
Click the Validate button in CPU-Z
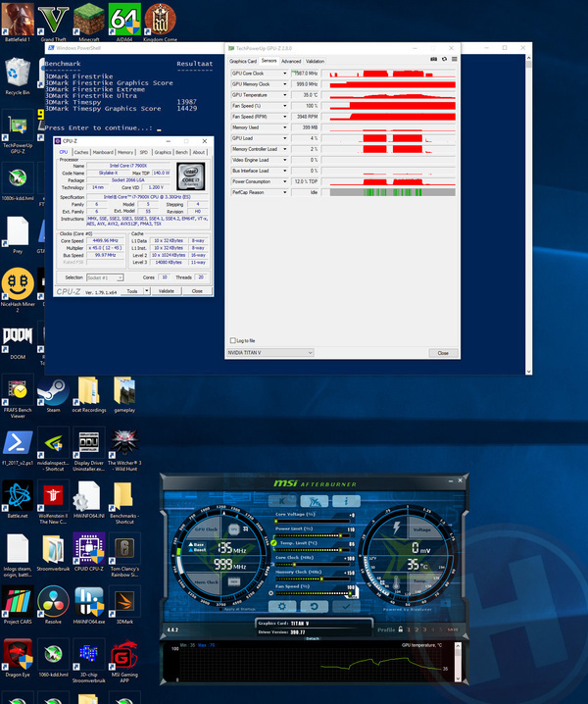pos(166,291)
